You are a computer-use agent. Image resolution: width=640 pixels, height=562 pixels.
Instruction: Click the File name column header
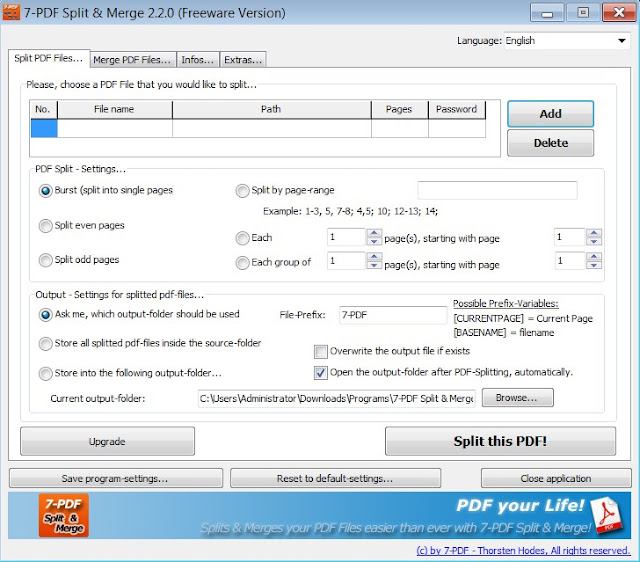click(115, 109)
